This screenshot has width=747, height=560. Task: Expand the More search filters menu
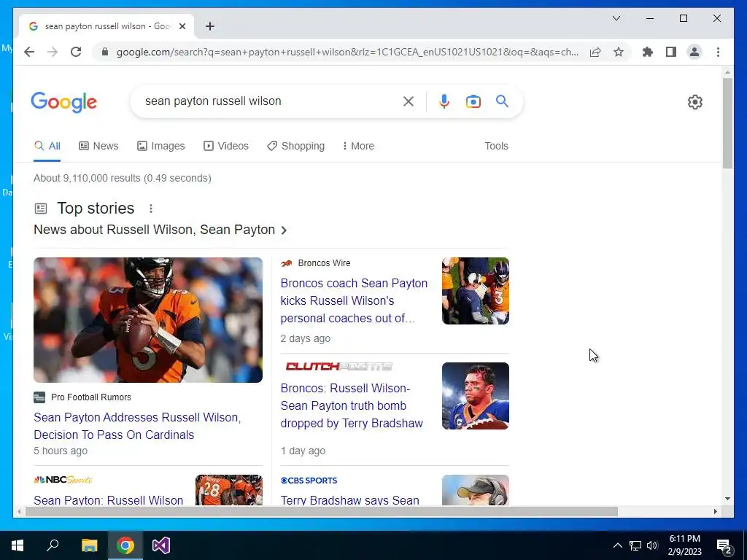coord(358,146)
